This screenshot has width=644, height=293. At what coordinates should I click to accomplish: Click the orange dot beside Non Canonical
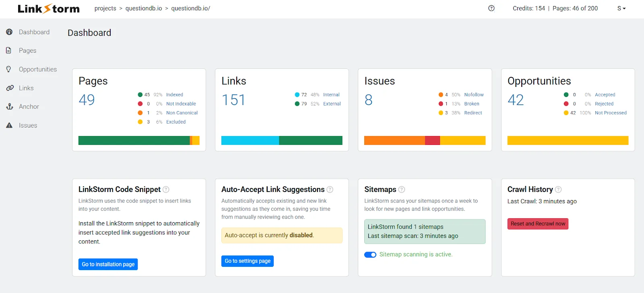[x=140, y=113]
